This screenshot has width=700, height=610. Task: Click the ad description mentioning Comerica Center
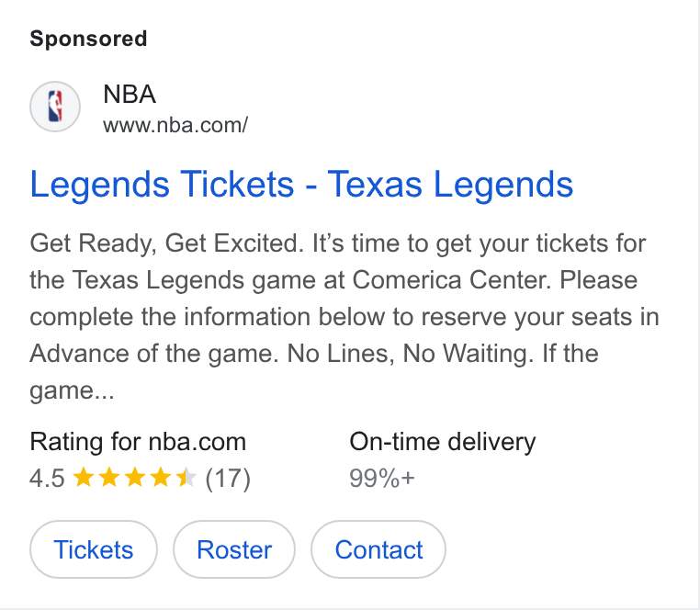[x=344, y=317]
